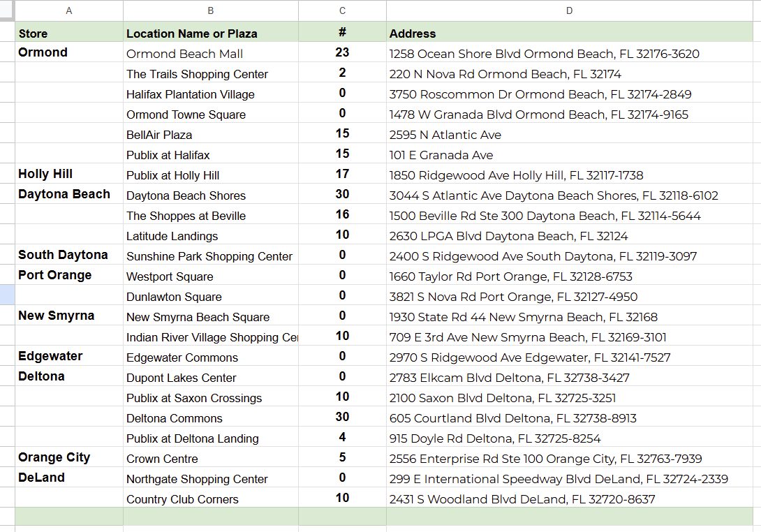761x532 pixels.
Task: Select 'The Trails Shopping Center' cell
Action: (211, 73)
